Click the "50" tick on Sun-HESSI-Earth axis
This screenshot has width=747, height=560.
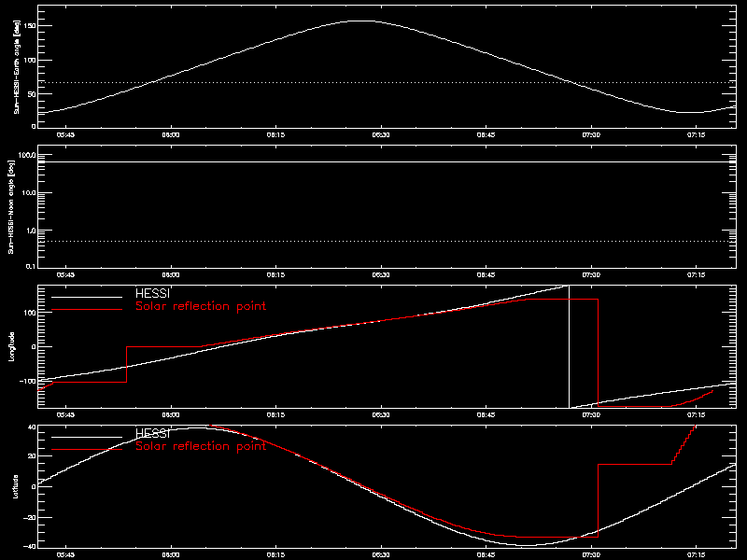click(32, 94)
